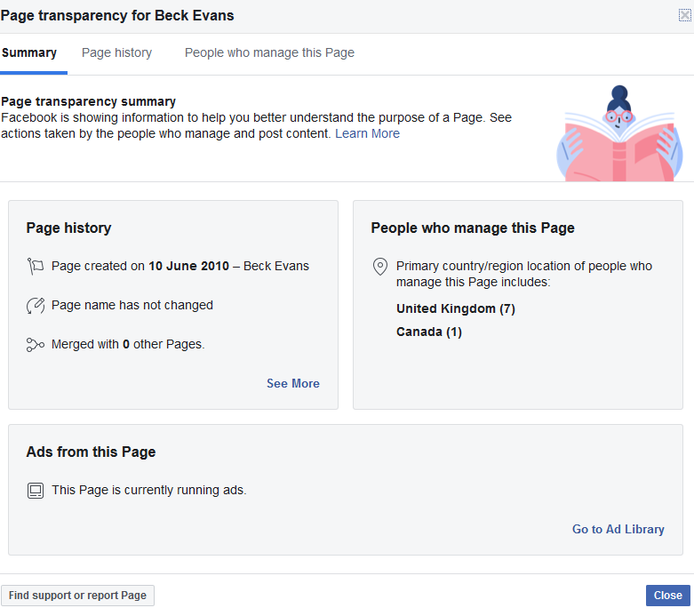Expand page history with See More
694x616 pixels.
coord(293,383)
